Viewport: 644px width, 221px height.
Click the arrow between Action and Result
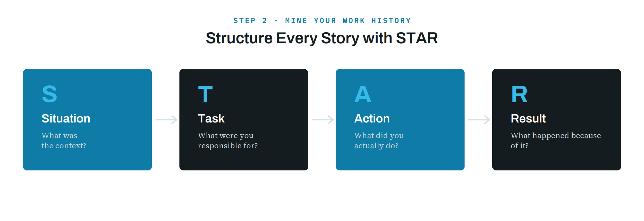(x=479, y=120)
